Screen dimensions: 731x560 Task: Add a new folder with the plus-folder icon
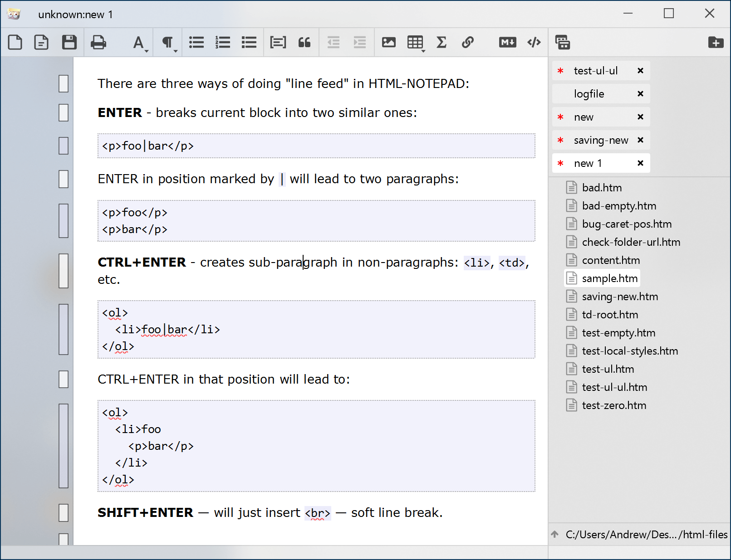[x=716, y=42]
